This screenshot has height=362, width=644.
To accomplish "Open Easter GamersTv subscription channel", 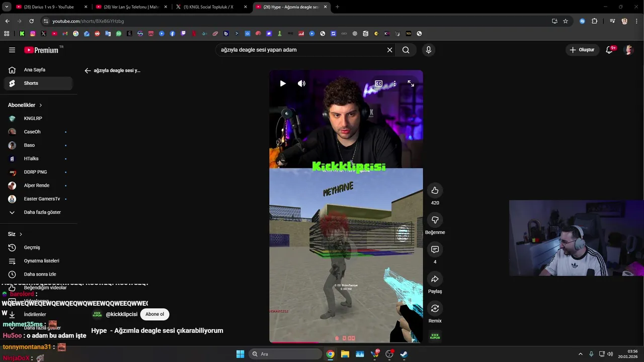I will 38,199.
